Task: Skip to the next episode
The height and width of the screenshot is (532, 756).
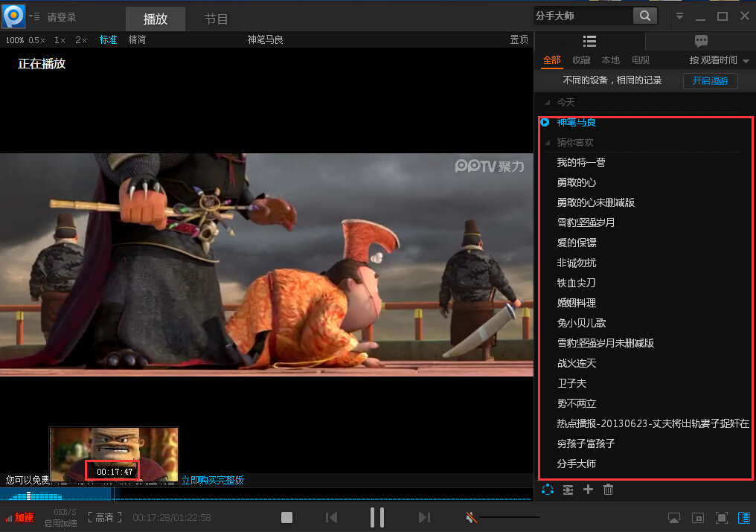Action: 424,518
